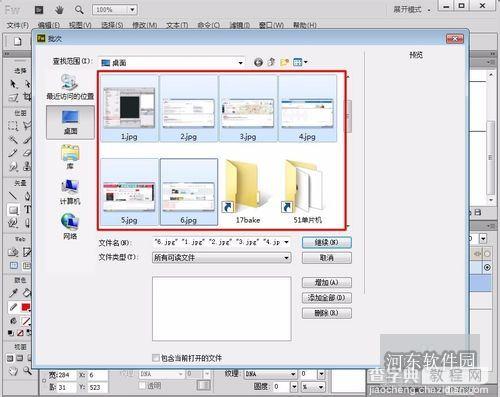Open the Select menu

coord(112,25)
